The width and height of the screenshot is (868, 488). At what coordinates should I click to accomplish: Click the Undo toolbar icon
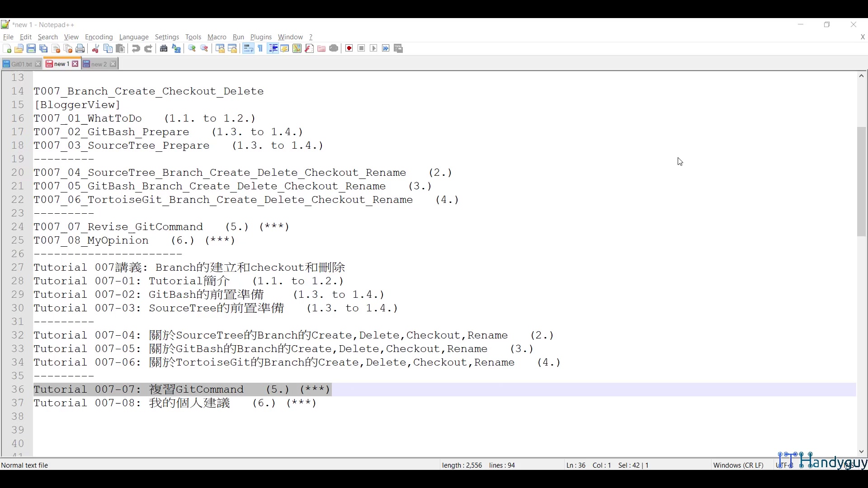(x=136, y=48)
